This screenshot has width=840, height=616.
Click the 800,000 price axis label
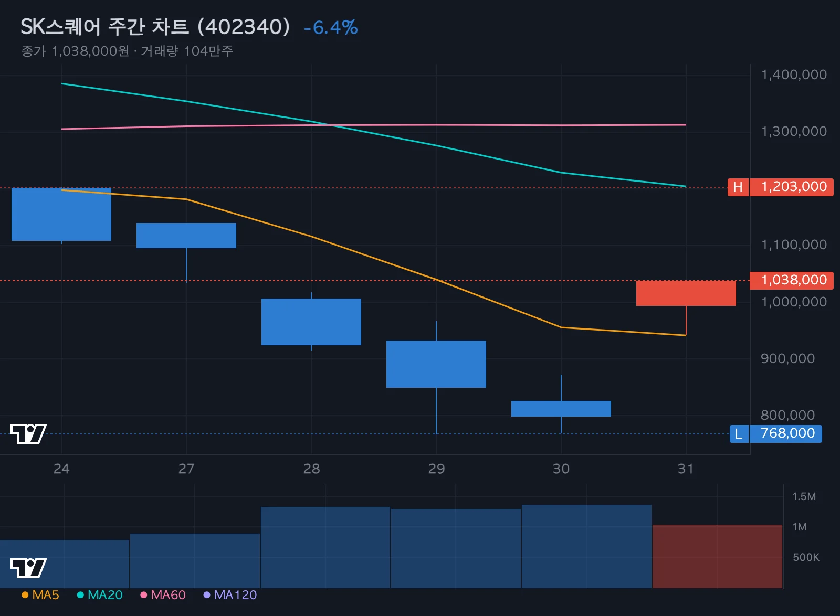click(787, 415)
